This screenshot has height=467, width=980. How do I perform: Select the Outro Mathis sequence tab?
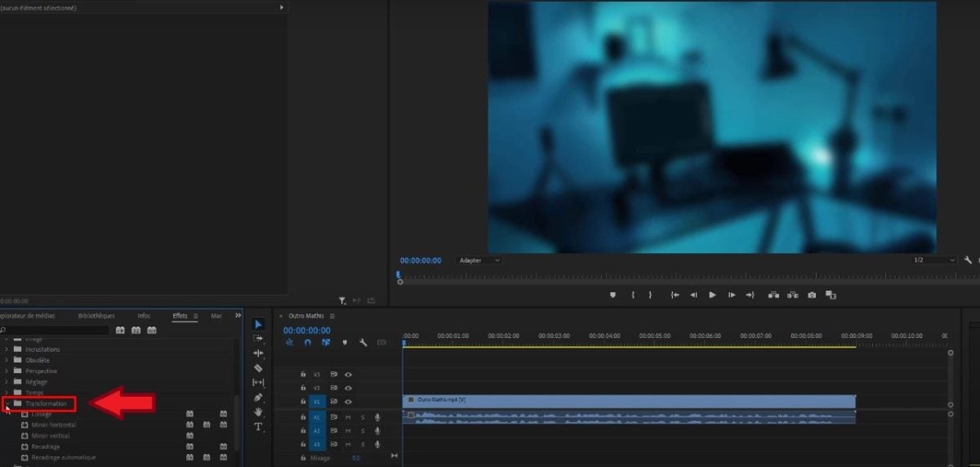[x=308, y=316]
